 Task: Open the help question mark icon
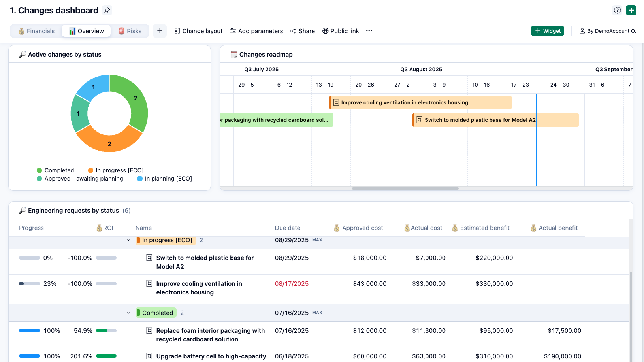coord(617,10)
